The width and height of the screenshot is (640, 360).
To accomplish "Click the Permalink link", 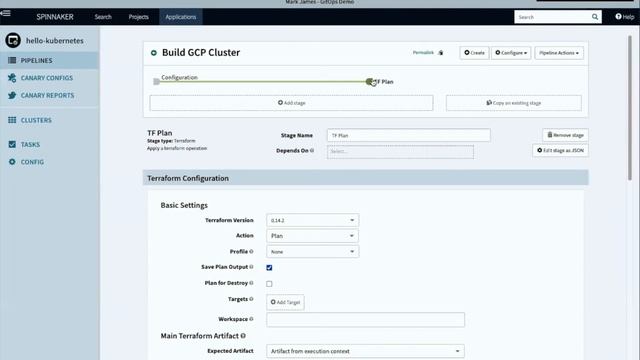I will pos(423,53).
